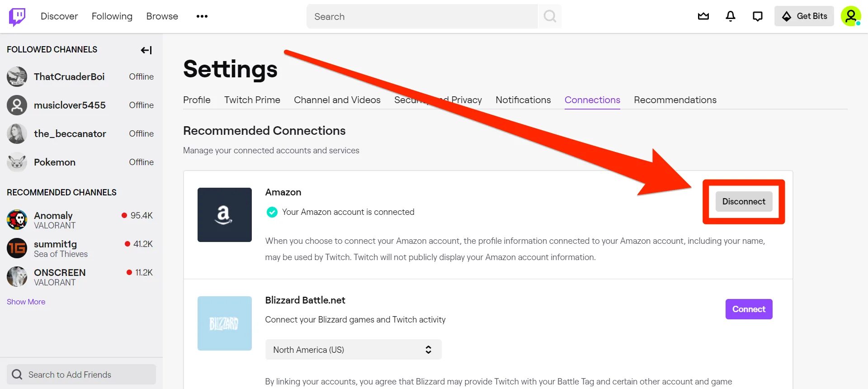The height and width of the screenshot is (389, 868).
Task: Click the Twitch logo home icon
Action: [x=17, y=17]
